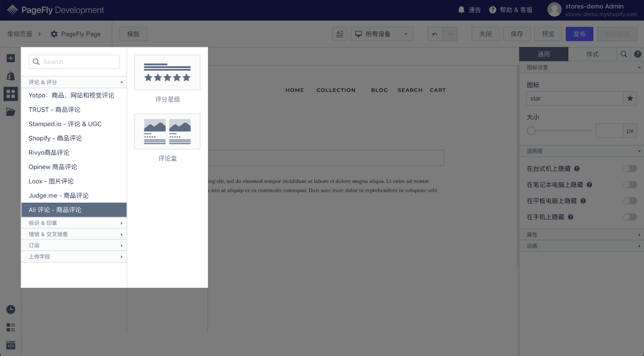The image size is (644, 356).
Task: Select Stamped.io - 评论 & UGC item
Action: [74, 124]
